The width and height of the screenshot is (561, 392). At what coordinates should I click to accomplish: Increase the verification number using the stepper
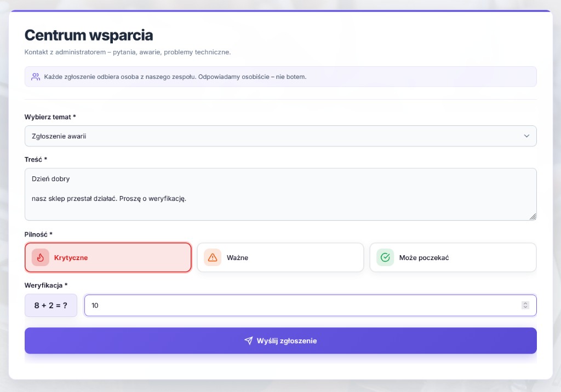[525, 303]
